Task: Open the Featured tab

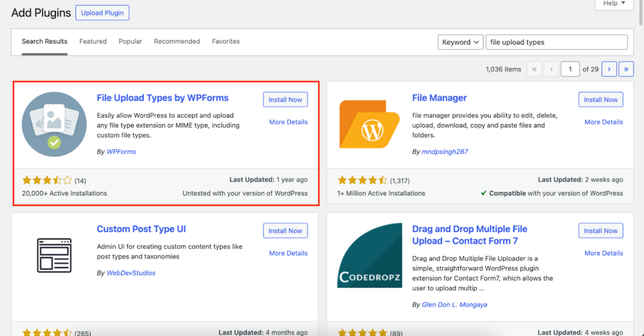Action: pos(93,42)
